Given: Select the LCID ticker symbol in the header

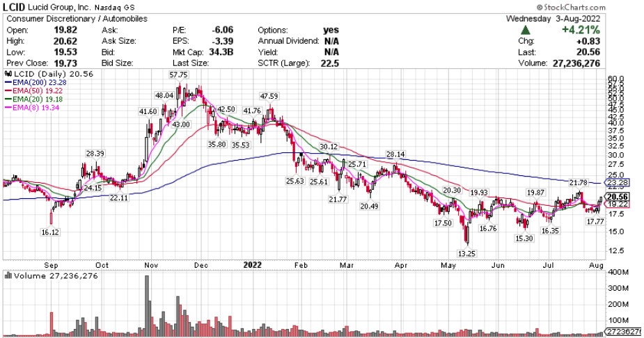Looking at the screenshot, I should [x=15, y=6].
